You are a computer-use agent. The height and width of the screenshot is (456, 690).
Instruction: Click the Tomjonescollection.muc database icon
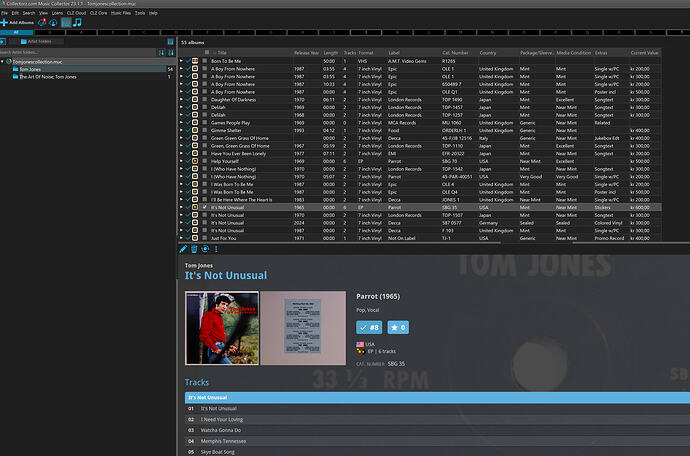pyautogui.click(x=9, y=62)
